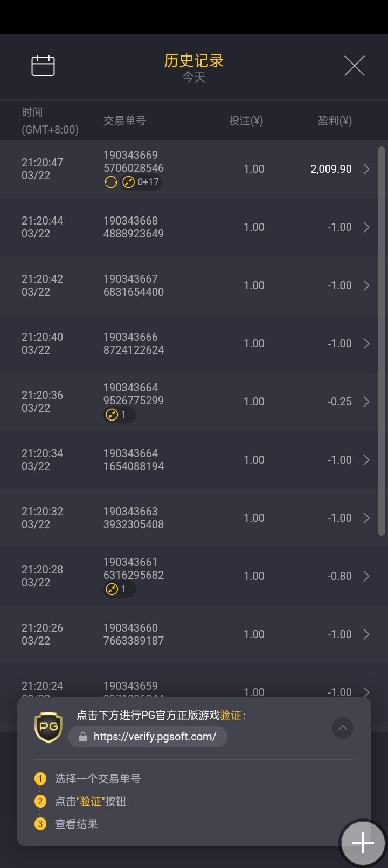
Task: Tap the round plus floating button
Action: click(x=363, y=843)
